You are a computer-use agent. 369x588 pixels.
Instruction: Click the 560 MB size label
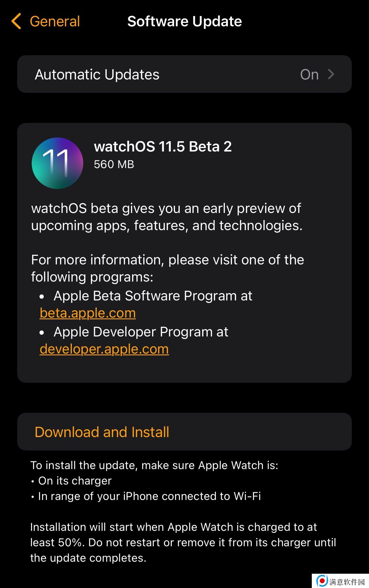(x=114, y=164)
